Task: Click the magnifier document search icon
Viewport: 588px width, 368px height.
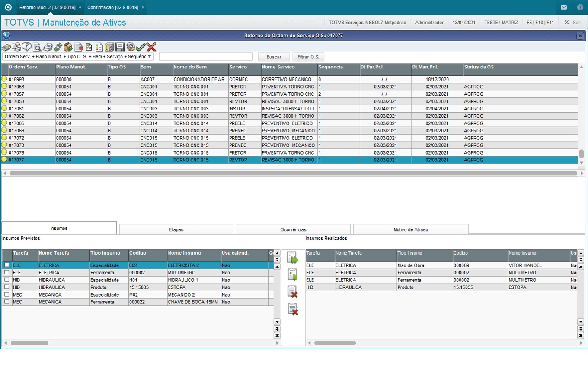Action: pos(37,47)
